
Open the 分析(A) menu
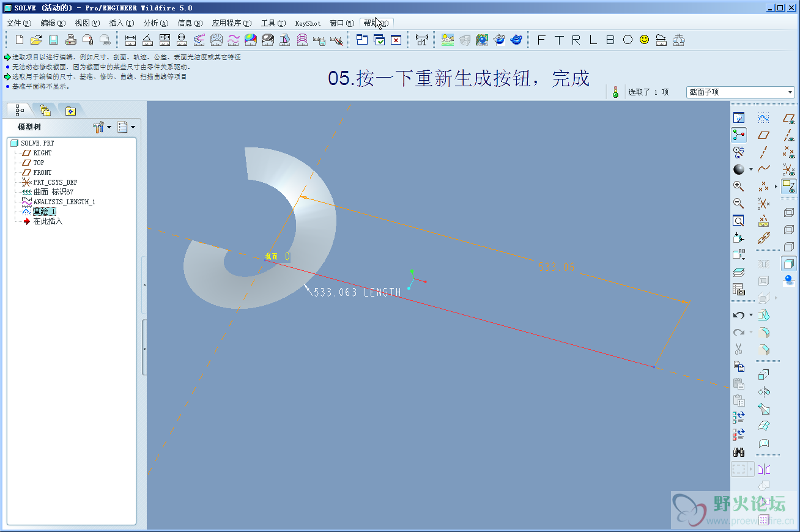[x=155, y=23]
